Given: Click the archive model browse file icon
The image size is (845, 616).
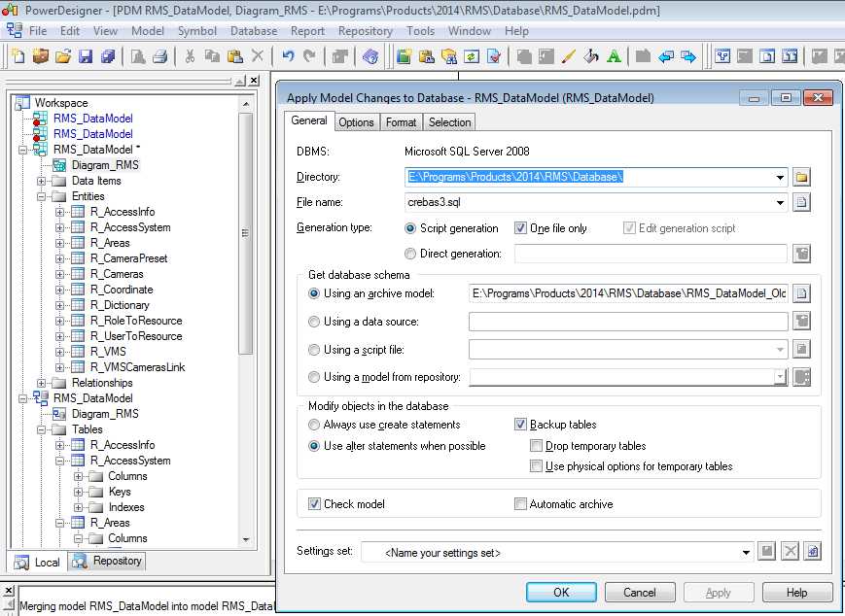Looking at the screenshot, I should point(801,293).
